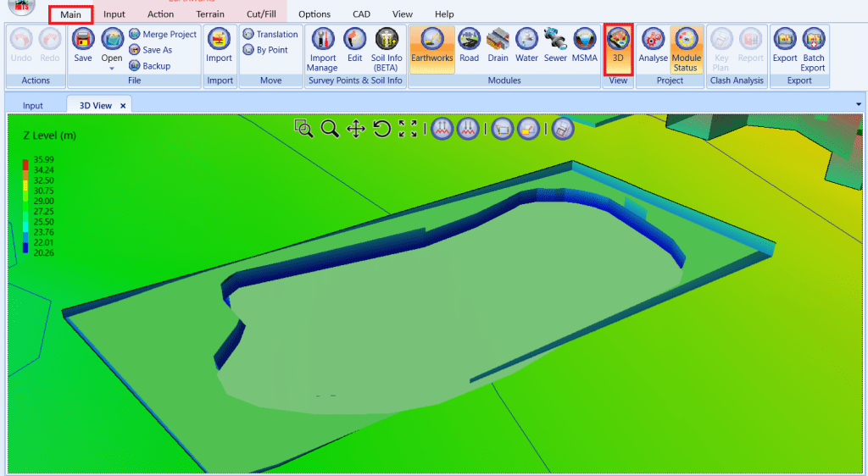Click Backup
Image resolution: width=868 pixels, height=476 pixels.
point(149,66)
